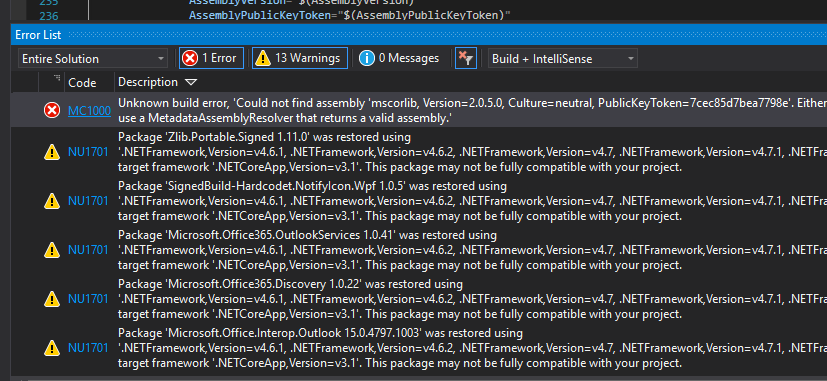Open the Entire Solution scope dropdown

pyautogui.click(x=93, y=59)
